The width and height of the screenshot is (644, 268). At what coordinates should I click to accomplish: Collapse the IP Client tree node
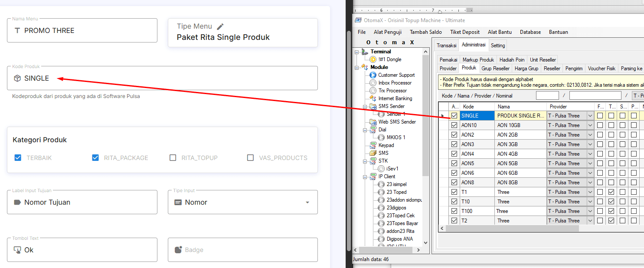[x=357, y=176]
